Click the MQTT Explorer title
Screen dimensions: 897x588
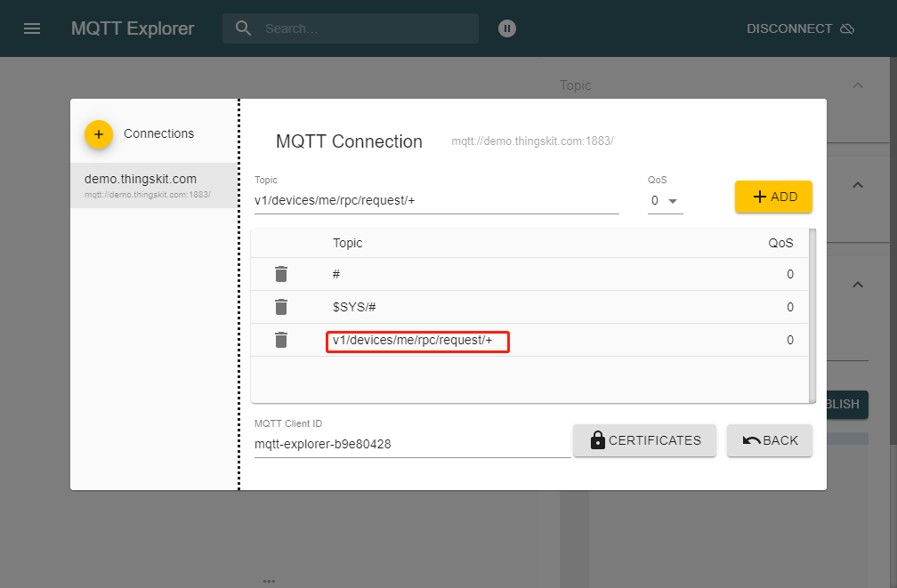(133, 28)
